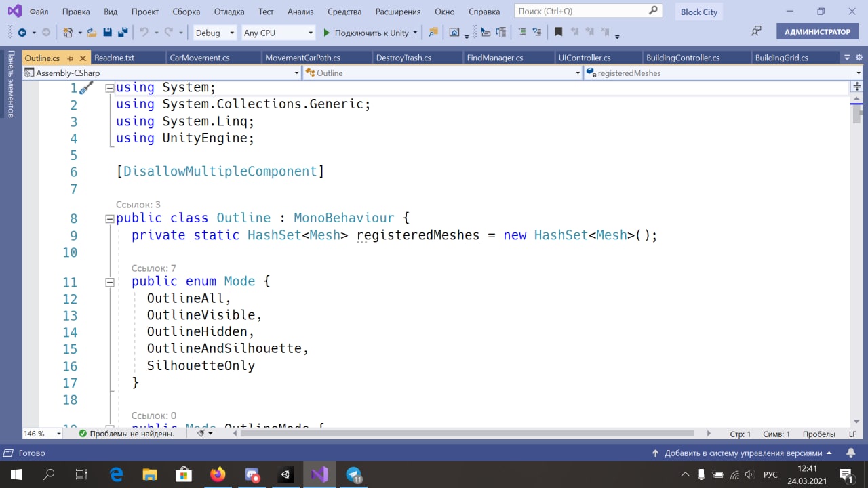Click the Пробелы indentation indicator
The width and height of the screenshot is (868, 488).
819,434
